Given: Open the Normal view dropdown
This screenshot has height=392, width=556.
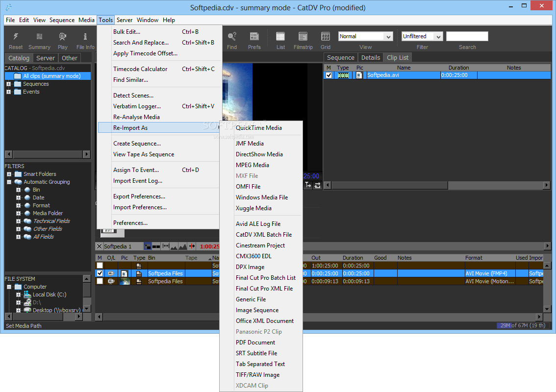Looking at the screenshot, I should tap(366, 37).
